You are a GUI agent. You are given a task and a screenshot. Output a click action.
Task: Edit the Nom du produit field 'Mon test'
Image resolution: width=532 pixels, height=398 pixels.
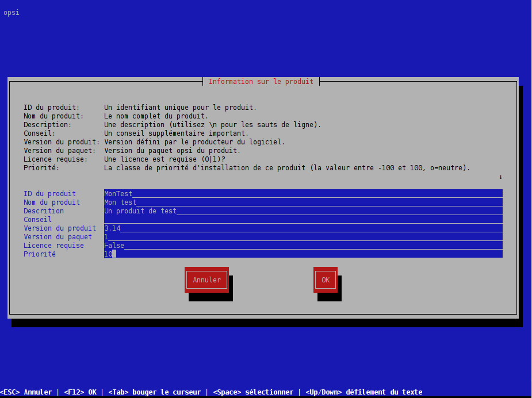point(303,202)
